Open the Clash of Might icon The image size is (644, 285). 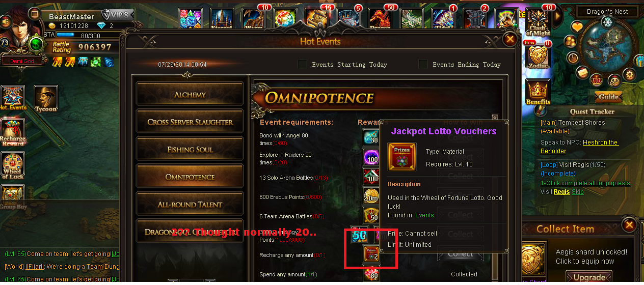tap(538, 22)
